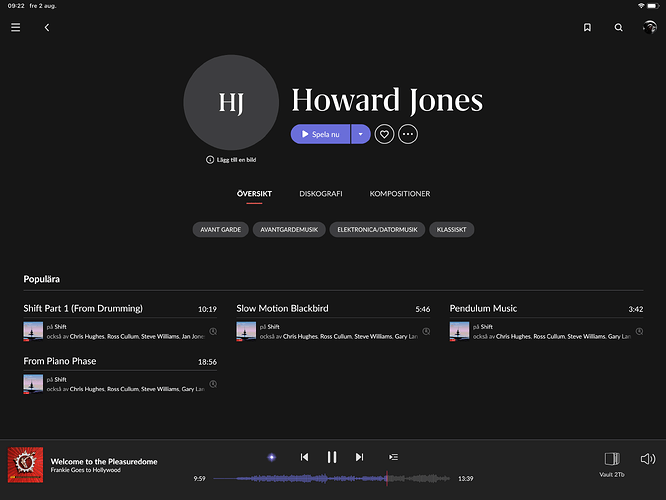Play track Slow Motion Blackbird
The height and width of the screenshot is (500, 666).
point(282,308)
